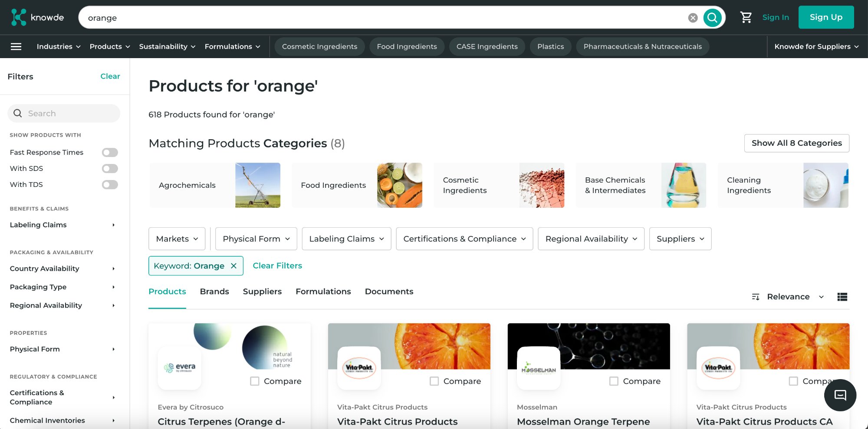
Task: Clear the search box with the x icon
Action: [693, 17]
